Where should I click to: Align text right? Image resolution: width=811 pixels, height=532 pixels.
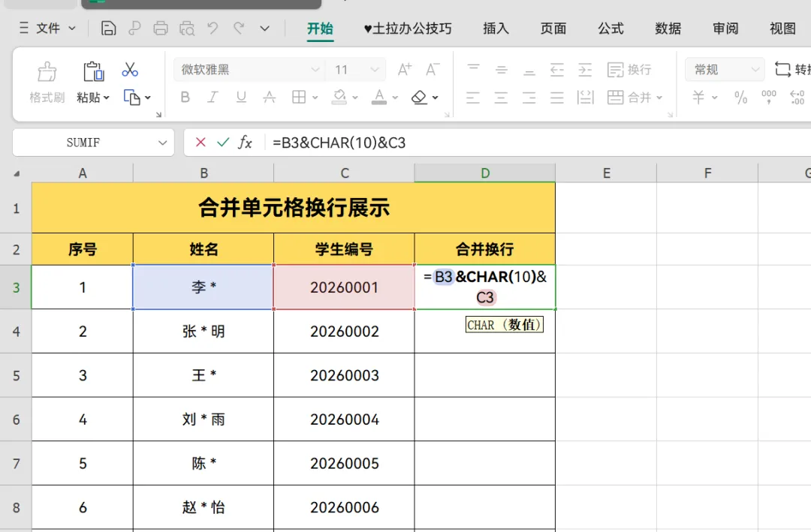[529, 98]
